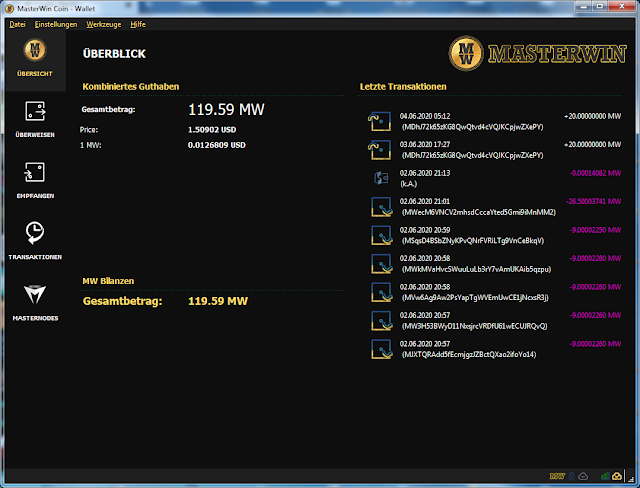Click the icon of the 02.06.2020 20:59 transaction
This screenshot has width=640, height=488.
(x=382, y=235)
